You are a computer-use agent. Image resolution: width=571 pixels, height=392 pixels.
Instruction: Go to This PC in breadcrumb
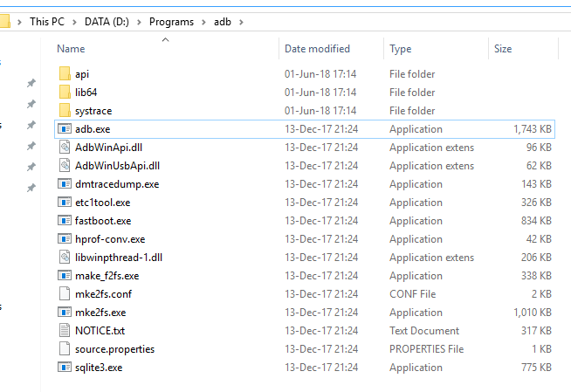[x=47, y=22]
